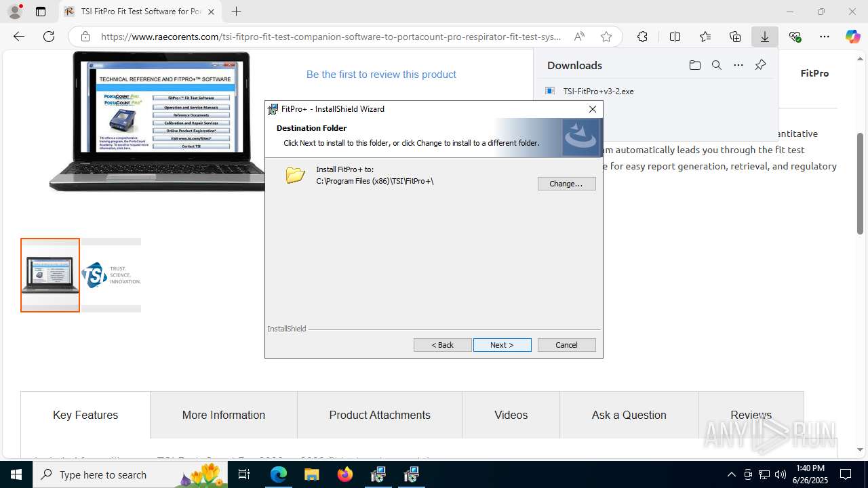Open the Ask a Question tab
868x488 pixels.
pos(629,415)
